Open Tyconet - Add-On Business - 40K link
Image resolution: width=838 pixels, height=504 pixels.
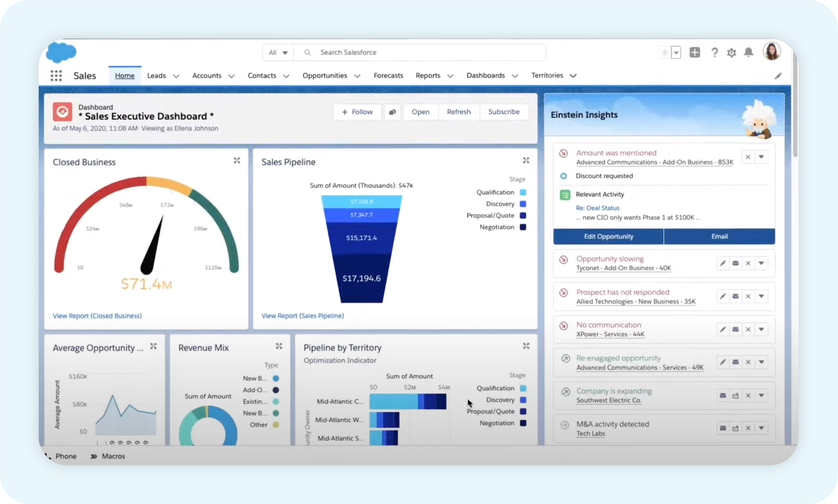click(x=623, y=268)
